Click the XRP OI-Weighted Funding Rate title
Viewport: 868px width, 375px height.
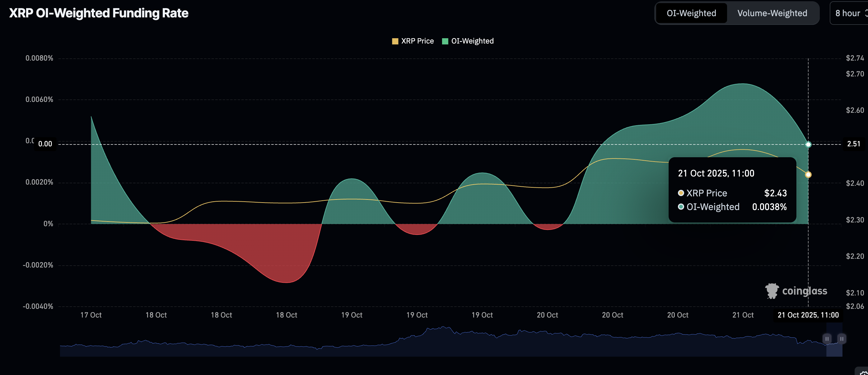[x=98, y=13]
